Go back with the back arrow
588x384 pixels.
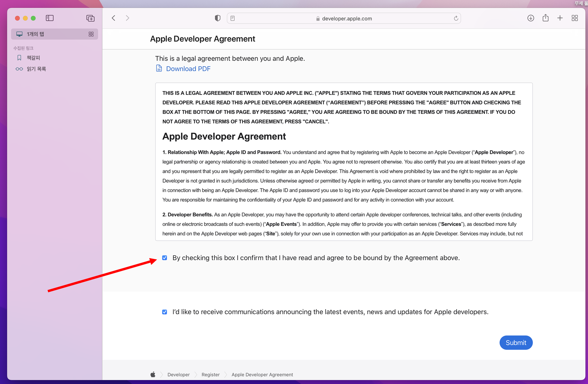(x=114, y=18)
